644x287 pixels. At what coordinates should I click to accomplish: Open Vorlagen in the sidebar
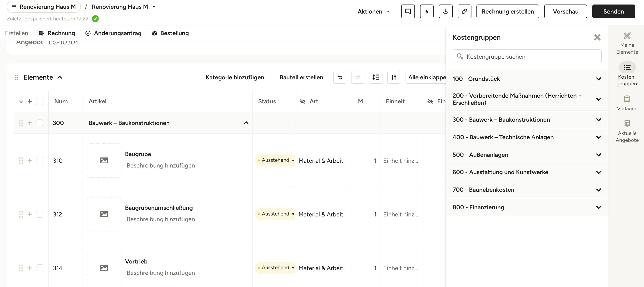[x=627, y=103]
